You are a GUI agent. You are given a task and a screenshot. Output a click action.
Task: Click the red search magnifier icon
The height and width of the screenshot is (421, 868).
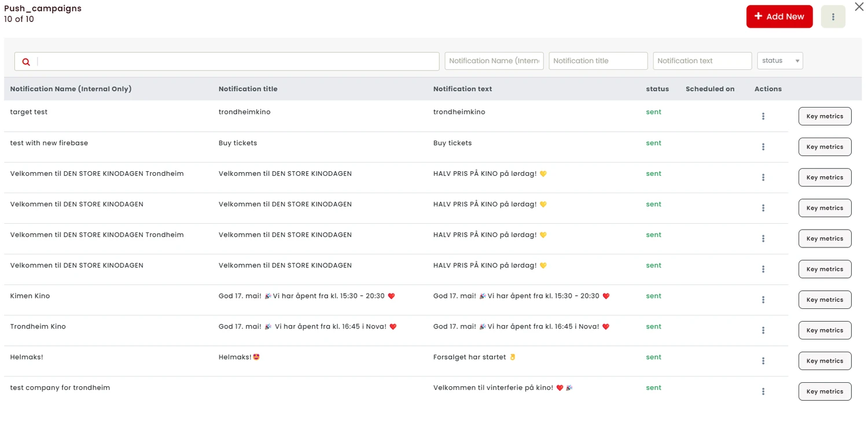(26, 62)
